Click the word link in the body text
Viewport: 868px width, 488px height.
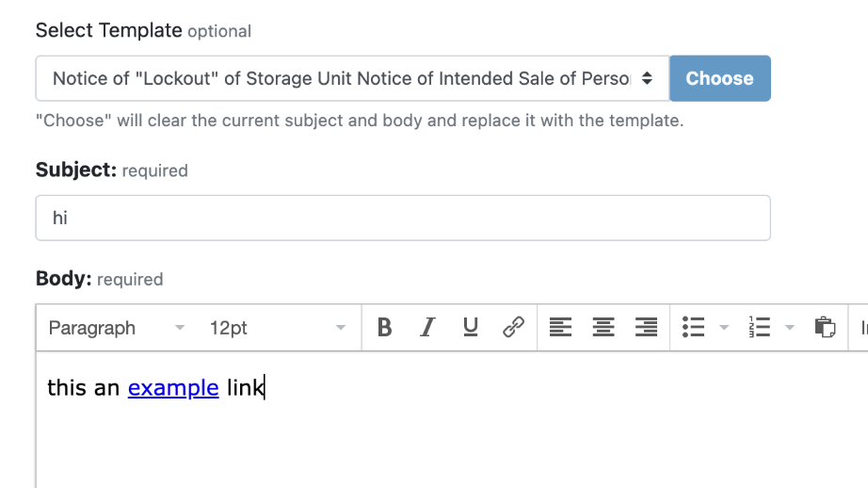pos(245,387)
